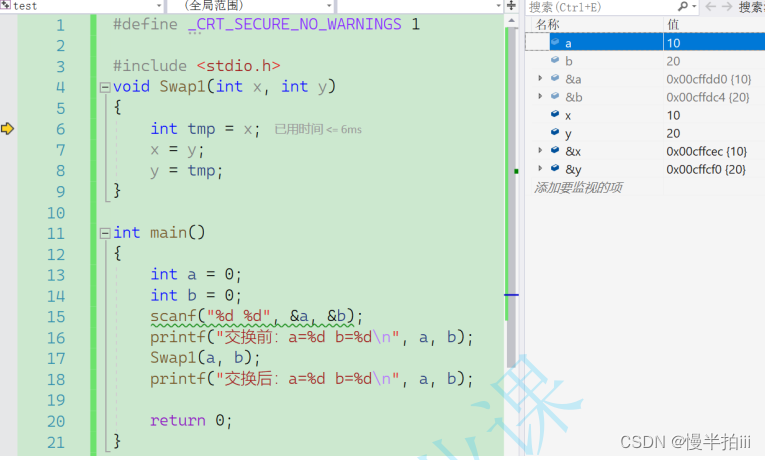
Task: Click _CRT_SECURE_NO_WARNINGS macro on line 1
Action: click(294, 24)
